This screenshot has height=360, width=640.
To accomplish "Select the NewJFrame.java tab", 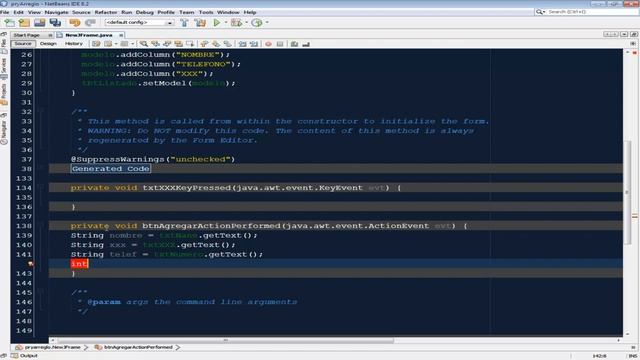I will 89,36.
